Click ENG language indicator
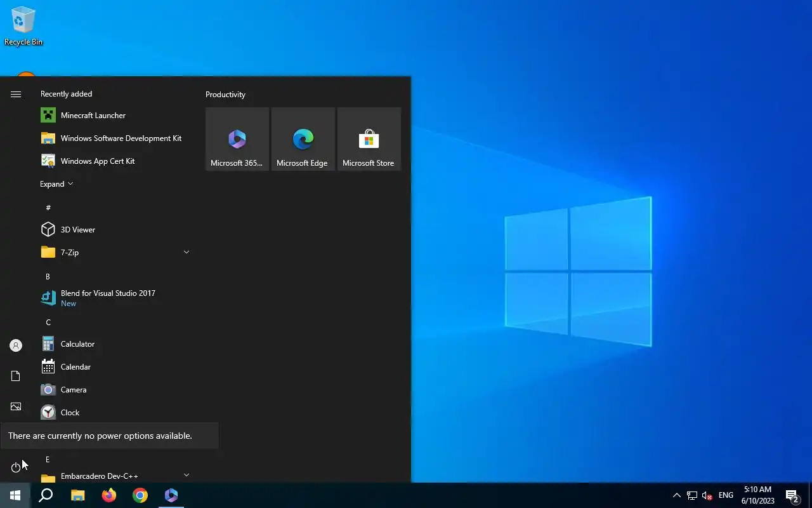 click(x=726, y=495)
